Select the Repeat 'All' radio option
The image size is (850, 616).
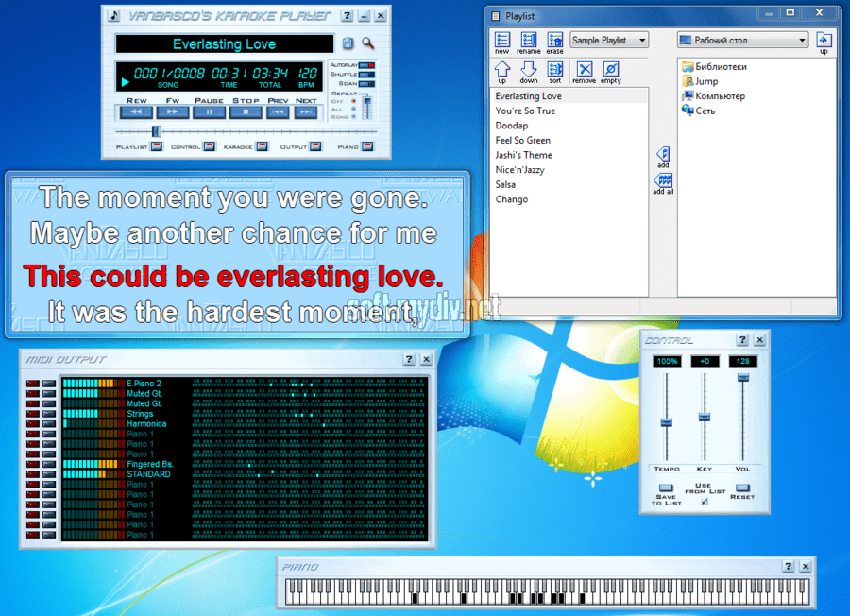354,109
